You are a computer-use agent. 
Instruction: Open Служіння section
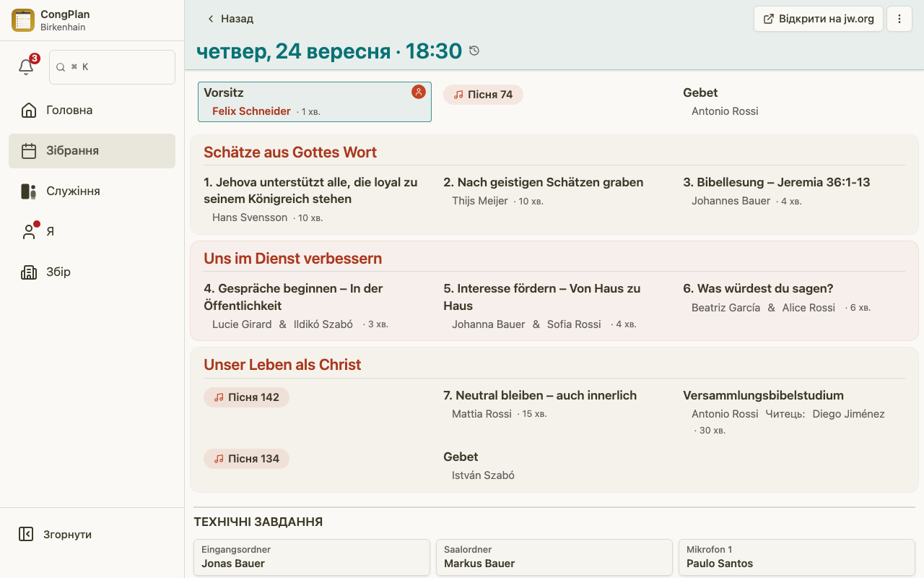[x=92, y=191]
